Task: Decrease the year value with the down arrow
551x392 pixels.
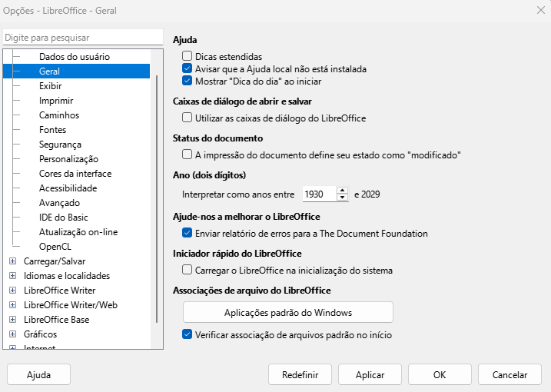Action: 342,198
